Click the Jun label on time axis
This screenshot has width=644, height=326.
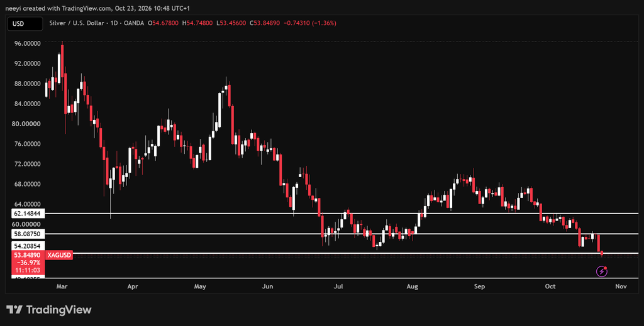pos(267,286)
